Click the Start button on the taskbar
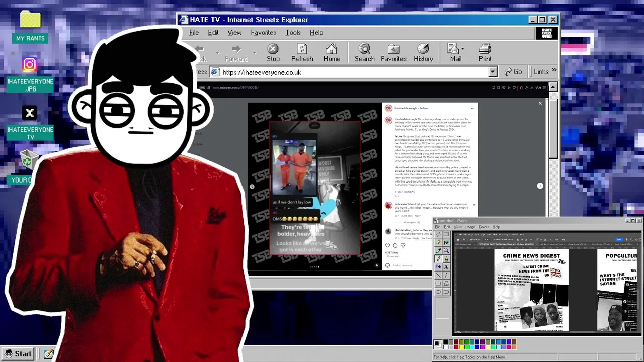 18,354
